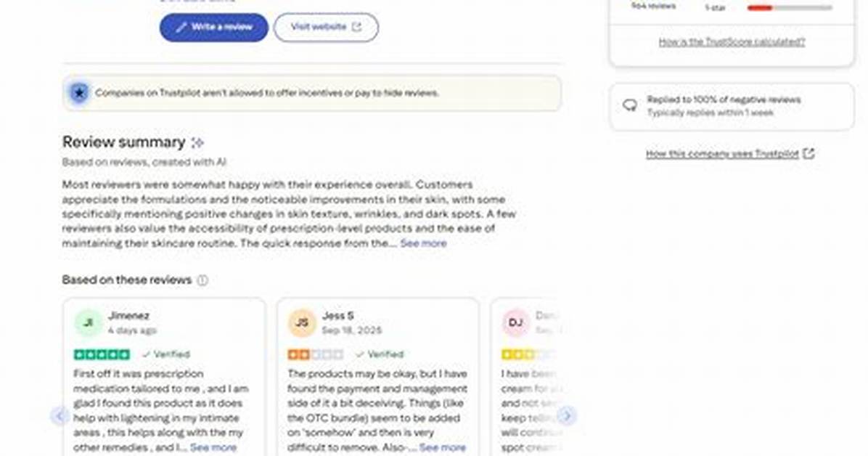
Task: Click the pencil icon in Write a review
Action: coord(181,27)
